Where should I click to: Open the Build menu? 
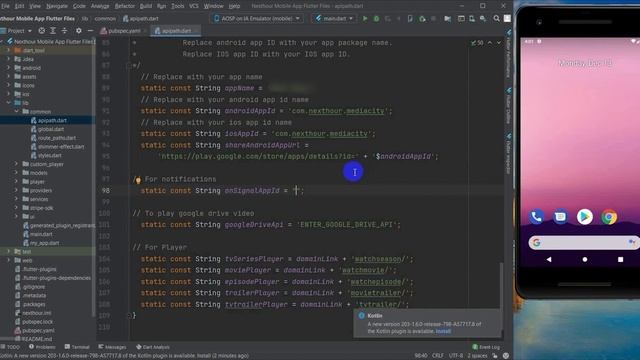tap(146, 6)
